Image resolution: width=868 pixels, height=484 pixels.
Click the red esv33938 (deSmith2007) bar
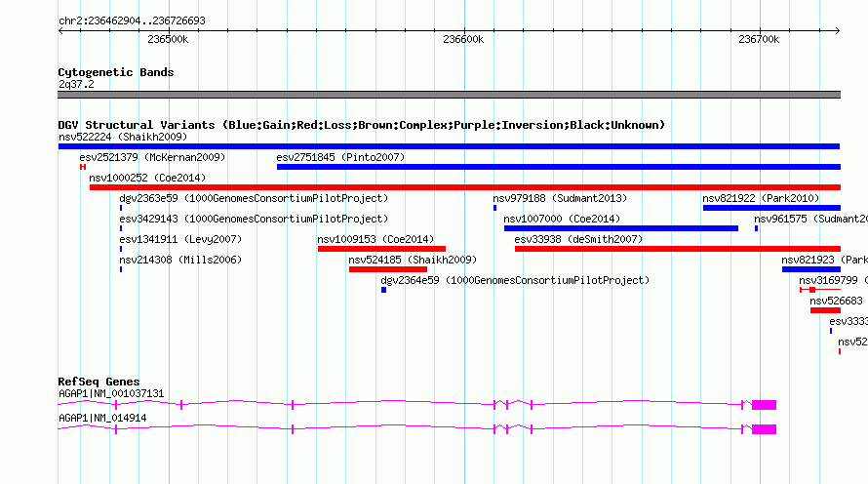coord(678,249)
